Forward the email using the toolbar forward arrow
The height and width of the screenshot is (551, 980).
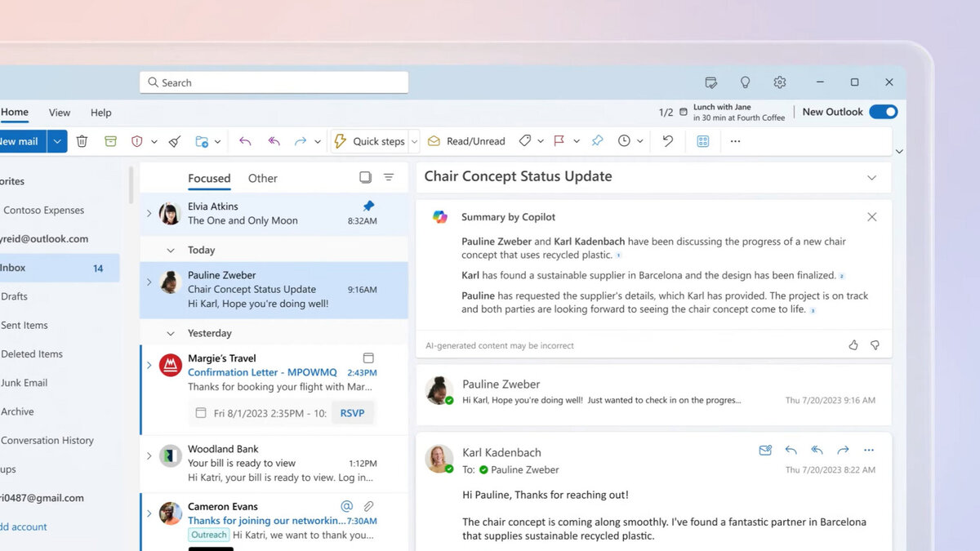pyautogui.click(x=300, y=141)
